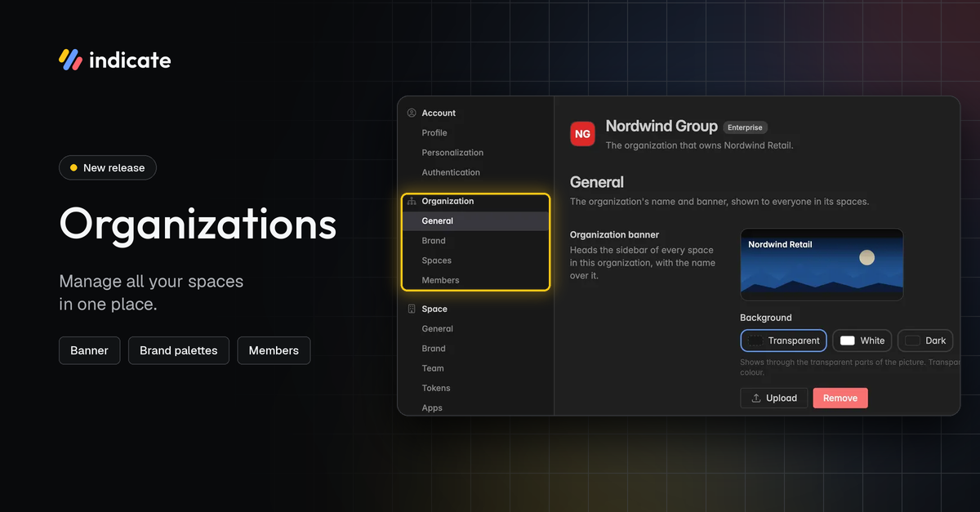980x512 pixels.
Task: Select the Transparent background option
Action: (784, 341)
